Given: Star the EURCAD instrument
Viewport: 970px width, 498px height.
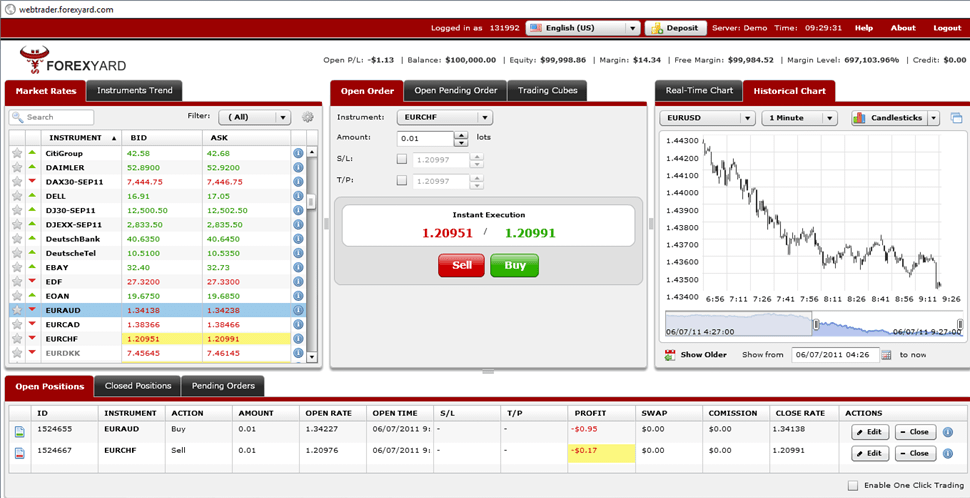Looking at the screenshot, I should pos(17,324).
